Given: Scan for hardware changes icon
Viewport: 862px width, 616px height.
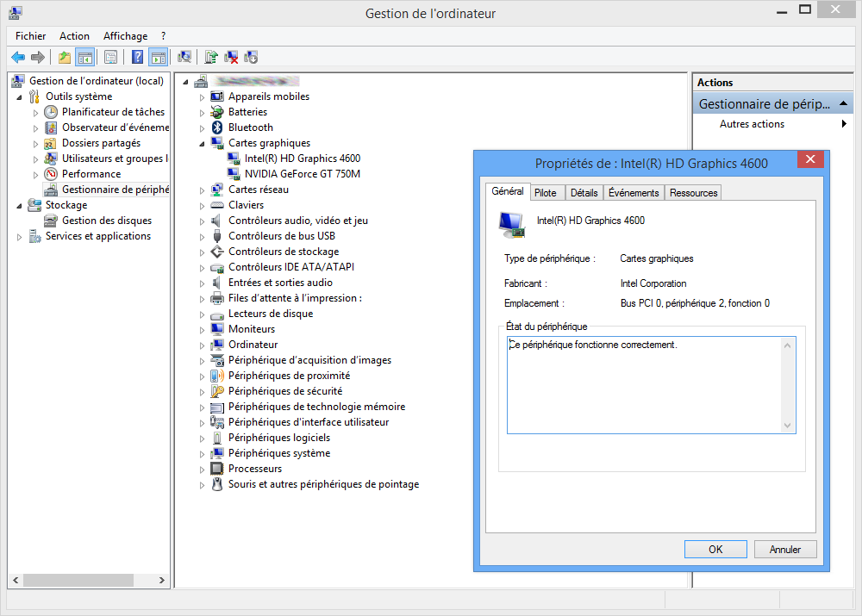Looking at the screenshot, I should coord(184,58).
